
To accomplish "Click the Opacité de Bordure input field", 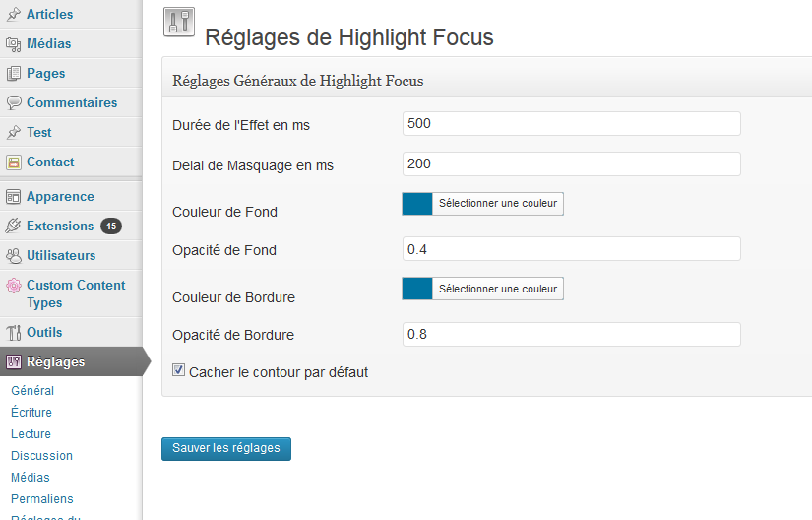I will coord(572,335).
